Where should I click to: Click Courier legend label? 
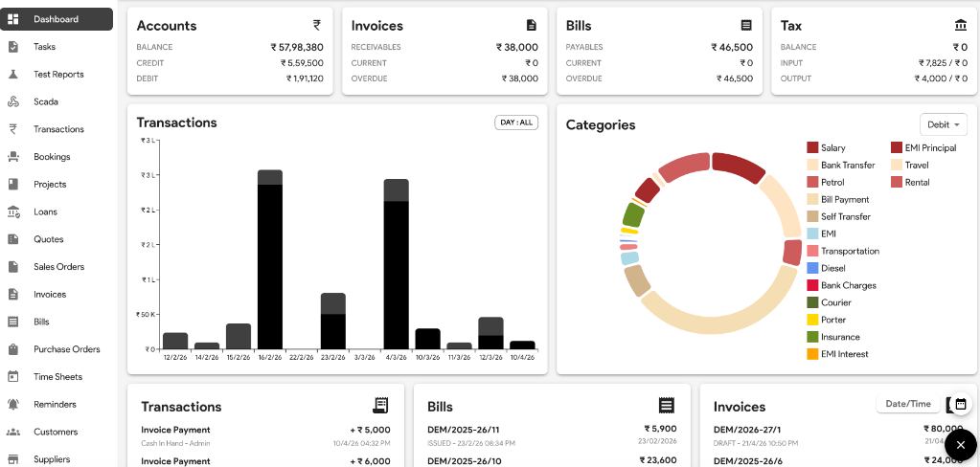836,302
